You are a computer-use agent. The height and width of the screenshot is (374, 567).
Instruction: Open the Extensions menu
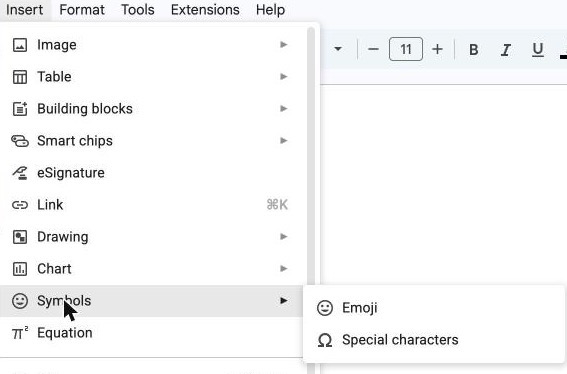(x=205, y=10)
